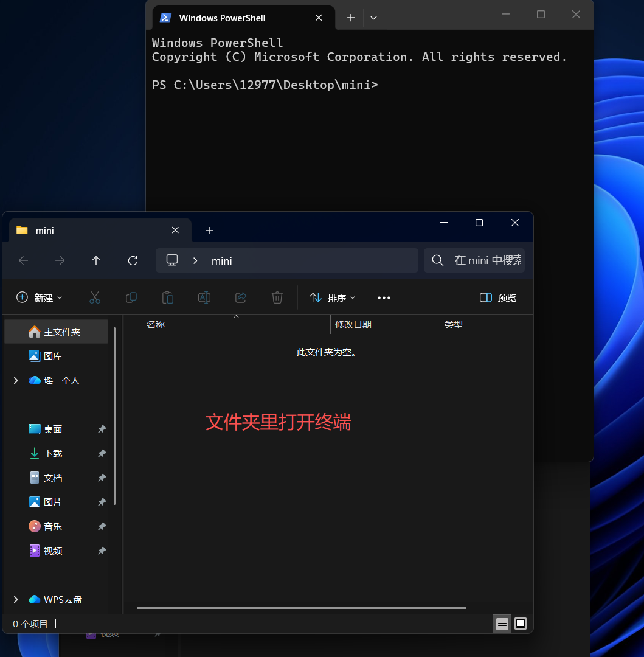The height and width of the screenshot is (657, 644).
Task: Maximize the Explorer window
Action: click(479, 223)
